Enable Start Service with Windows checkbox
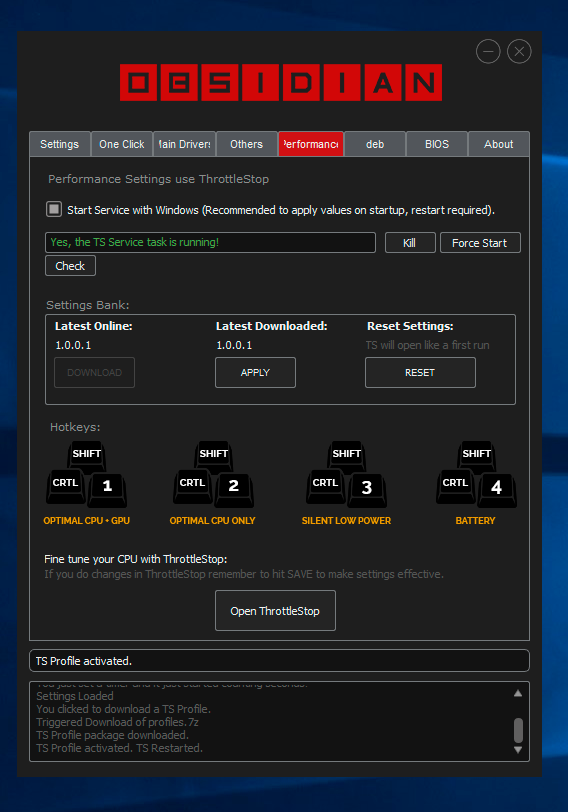The height and width of the screenshot is (812, 568). (54, 209)
